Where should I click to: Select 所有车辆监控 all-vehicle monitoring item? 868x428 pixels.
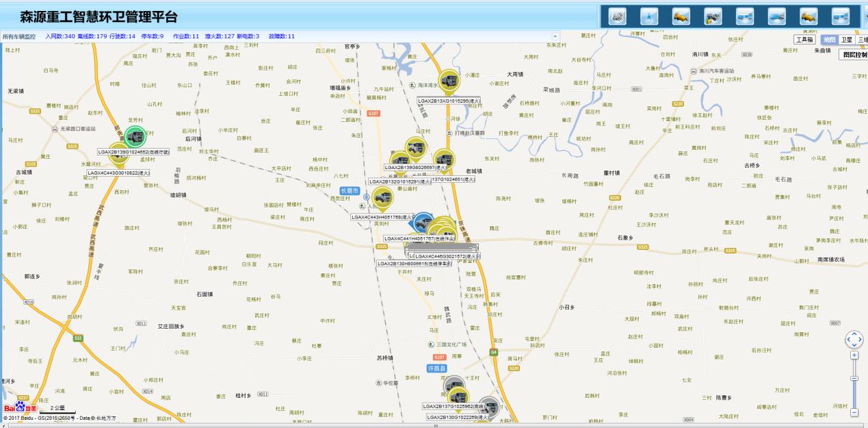(x=19, y=36)
